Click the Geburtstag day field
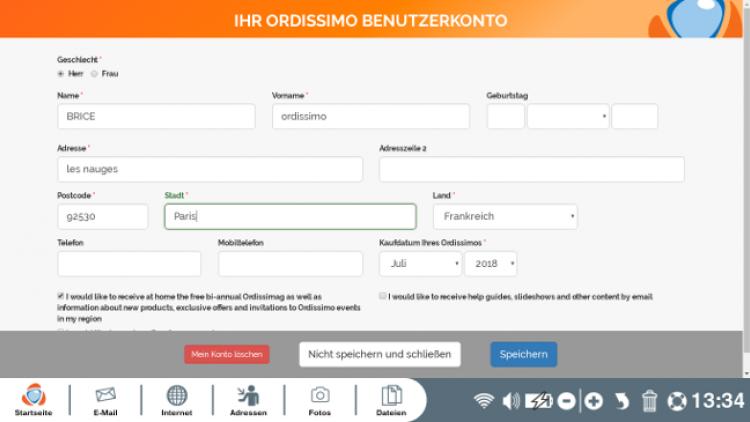The height and width of the screenshot is (422, 750). click(506, 116)
